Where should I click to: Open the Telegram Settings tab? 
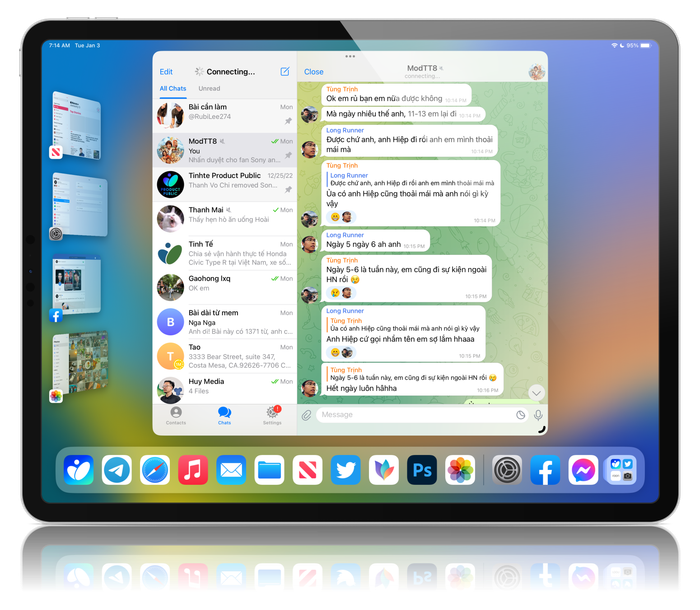point(272,415)
